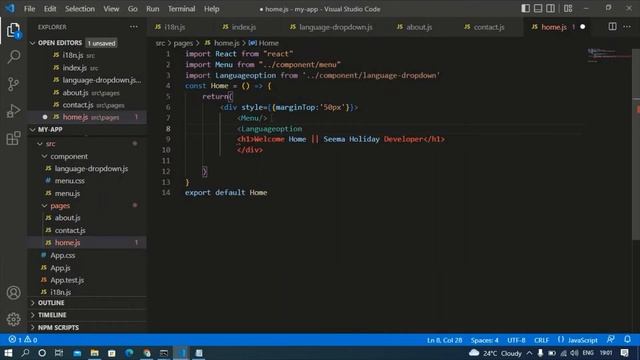This screenshot has width=640, height=360.
Task: Split the editor right
Action: coord(612,27)
